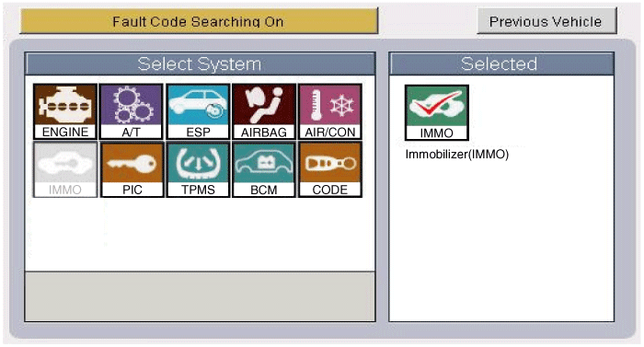Click the ENGINE label text under engine icon
Image resolution: width=644 pixels, height=347 pixels.
tap(65, 132)
